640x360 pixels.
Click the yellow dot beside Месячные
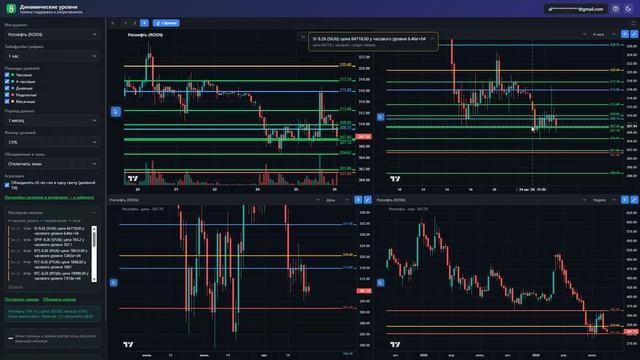click(13, 101)
